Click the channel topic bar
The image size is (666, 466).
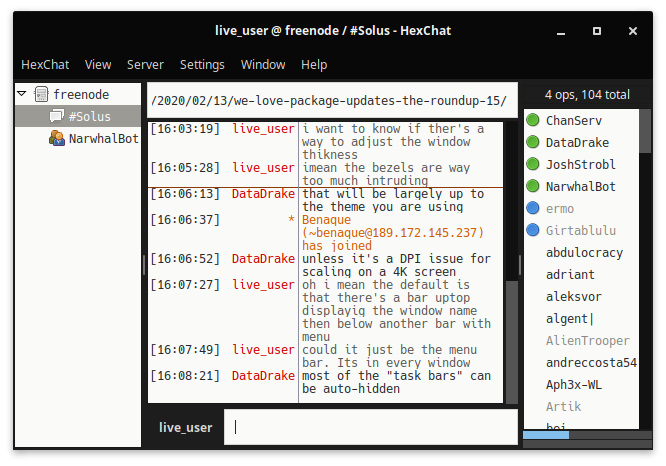tap(332, 100)
